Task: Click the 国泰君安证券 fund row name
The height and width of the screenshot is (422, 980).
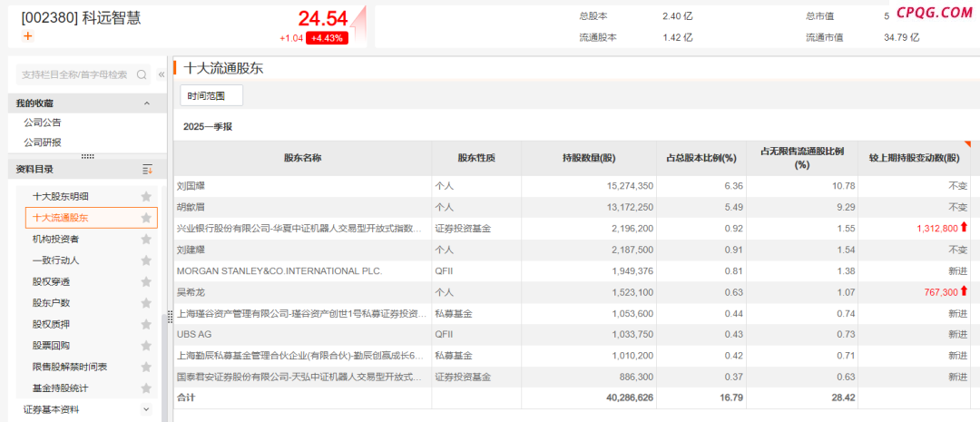Action: click(301, 377)
